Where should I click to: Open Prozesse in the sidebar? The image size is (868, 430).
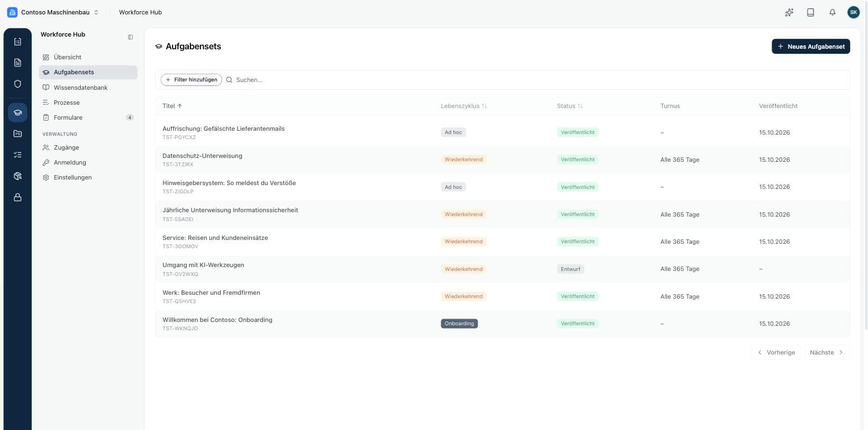88,103
